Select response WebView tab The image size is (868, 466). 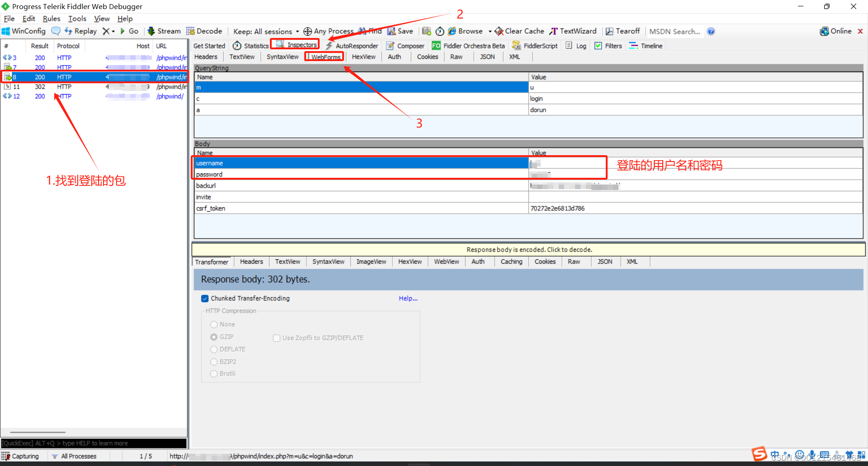coord(446,262)
